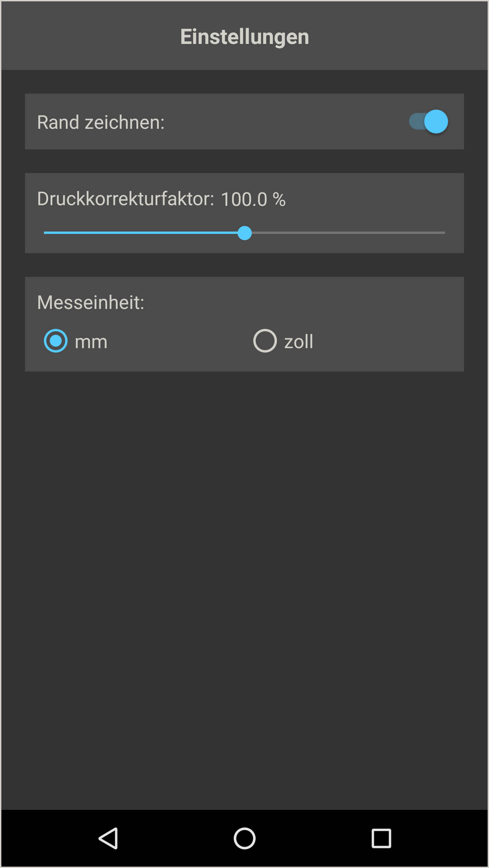Screen dimensions: 489x868
Task: Choose the zoll unit text label
Action: (x=299, y=341)
